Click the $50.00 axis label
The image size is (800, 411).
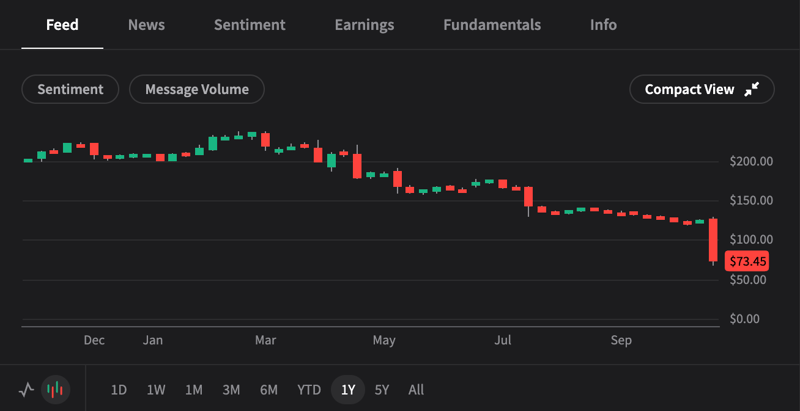(747, 280)
